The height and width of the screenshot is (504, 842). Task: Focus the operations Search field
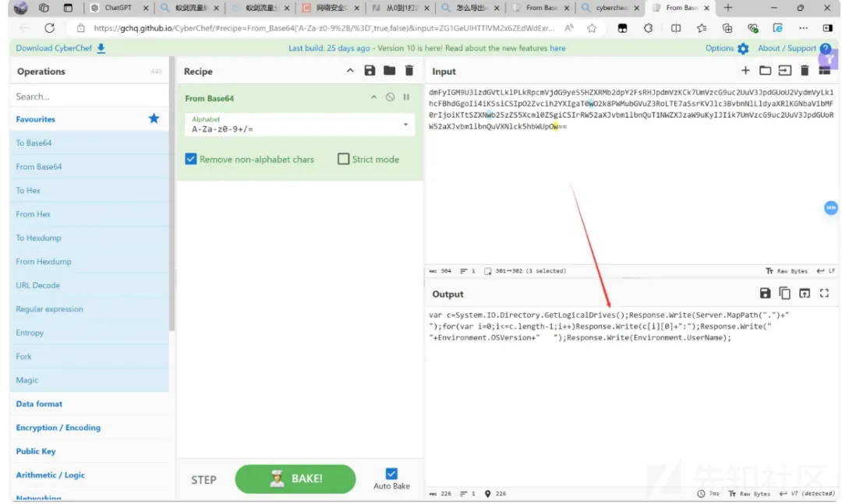[89, 96]
